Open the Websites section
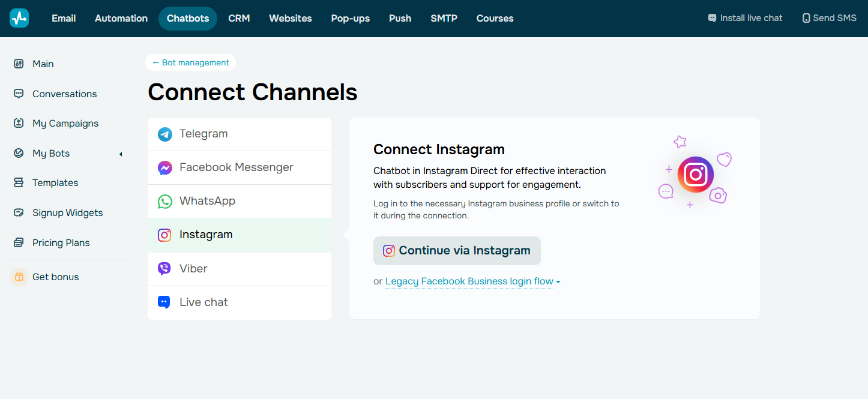The width and height of the screenshot is (868, 399). (291, 19)
